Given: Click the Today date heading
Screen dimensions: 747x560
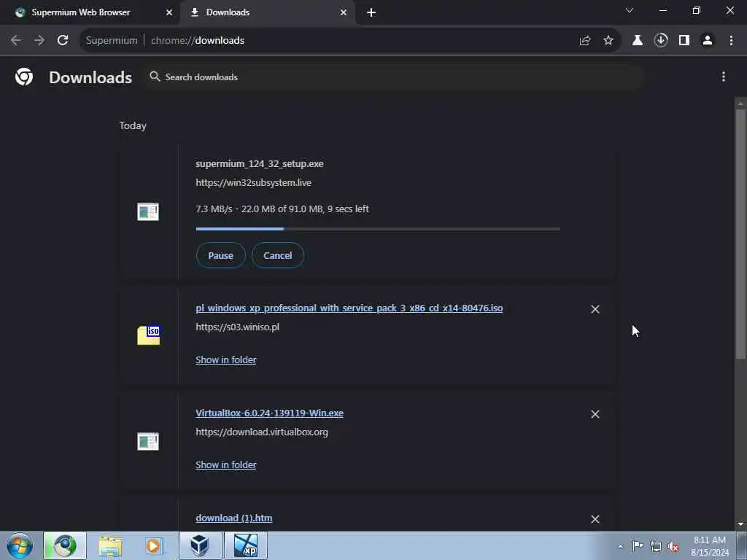Looking at the screenshot, I should (133, 125).
